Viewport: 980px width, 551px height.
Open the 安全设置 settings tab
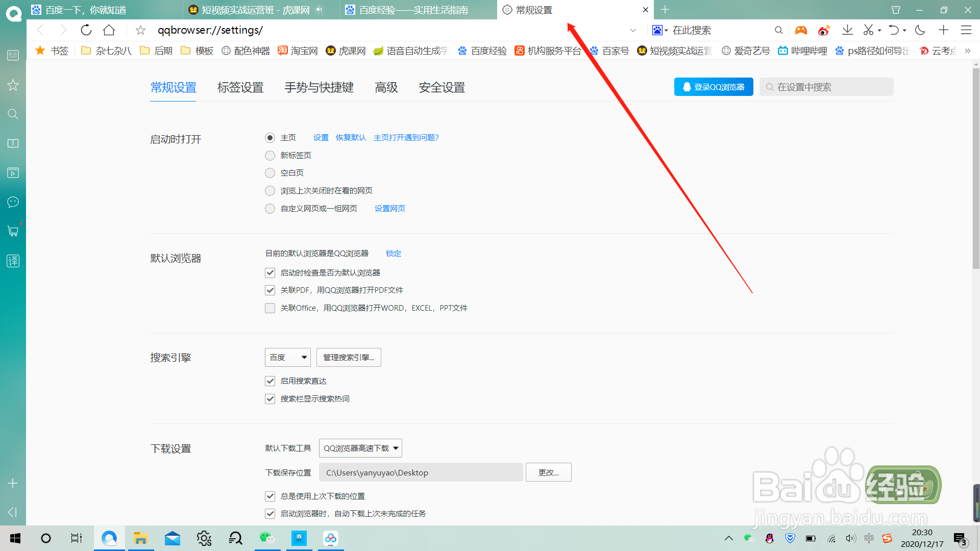(442, 88)
